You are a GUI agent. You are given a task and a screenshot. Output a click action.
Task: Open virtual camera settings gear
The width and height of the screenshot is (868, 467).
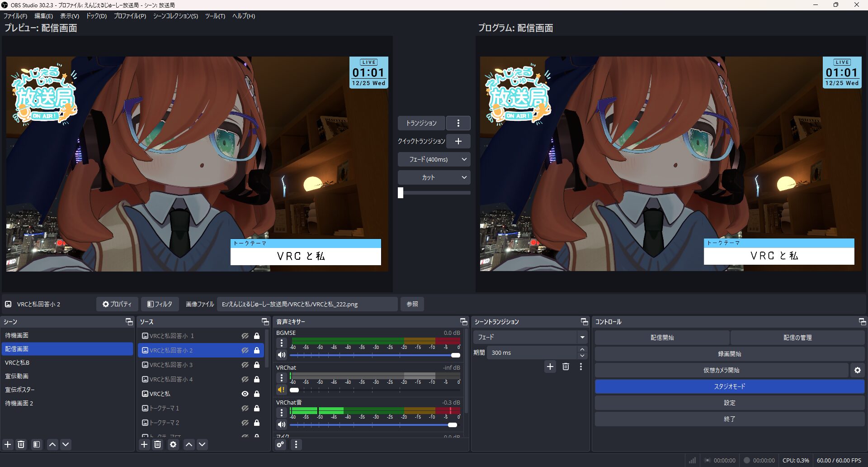(858, 370)
